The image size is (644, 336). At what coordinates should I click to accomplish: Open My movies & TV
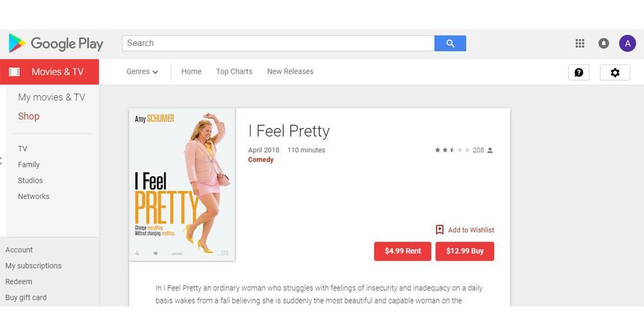[x=51, y=98]
